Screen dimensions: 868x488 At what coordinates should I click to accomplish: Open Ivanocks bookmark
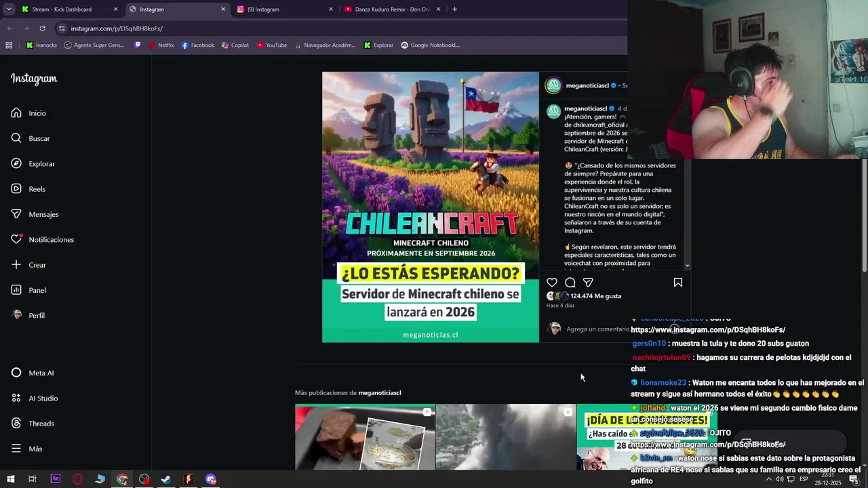(x=41, y=45)
